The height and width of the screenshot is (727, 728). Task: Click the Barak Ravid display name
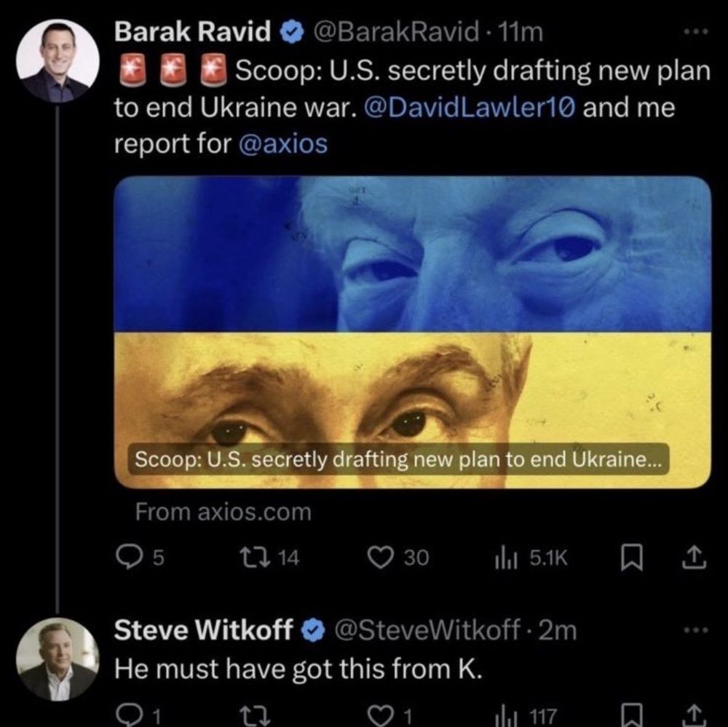(192, 33)
